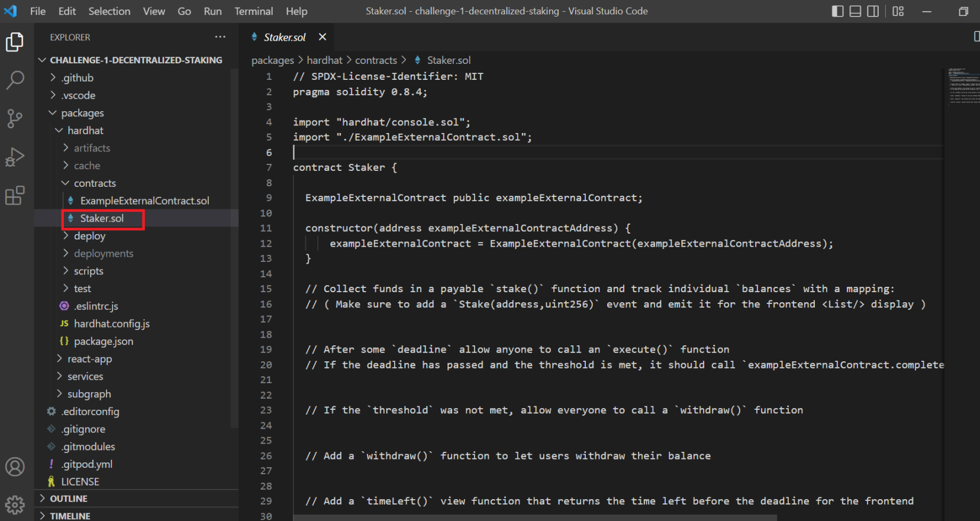Open the Manage gear icon
The height and width of the screenshot is (521, 980).
coord(15,504)
